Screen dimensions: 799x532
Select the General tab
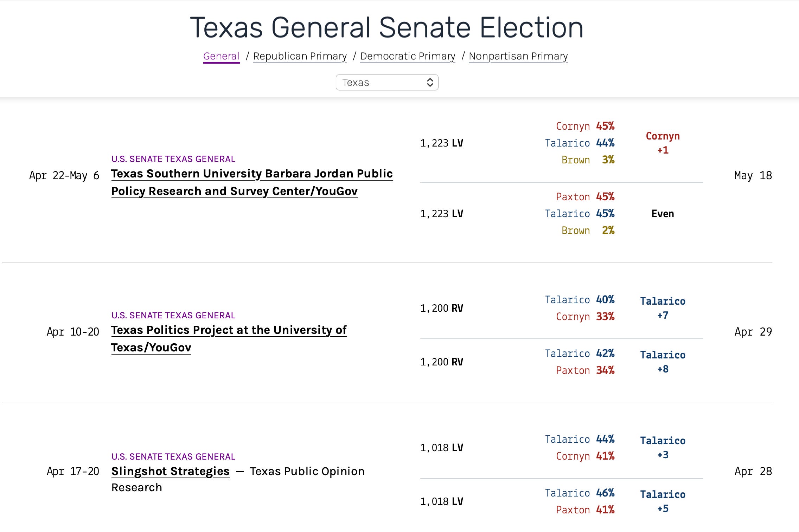point(221,56)
